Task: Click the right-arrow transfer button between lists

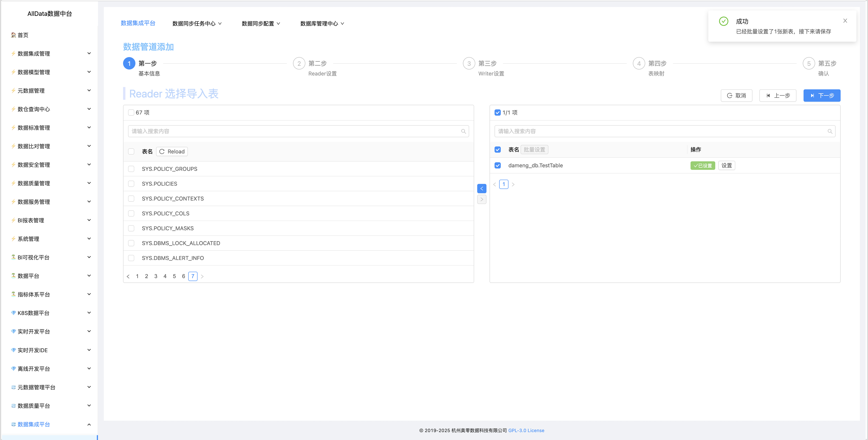Action: [481, 200]
